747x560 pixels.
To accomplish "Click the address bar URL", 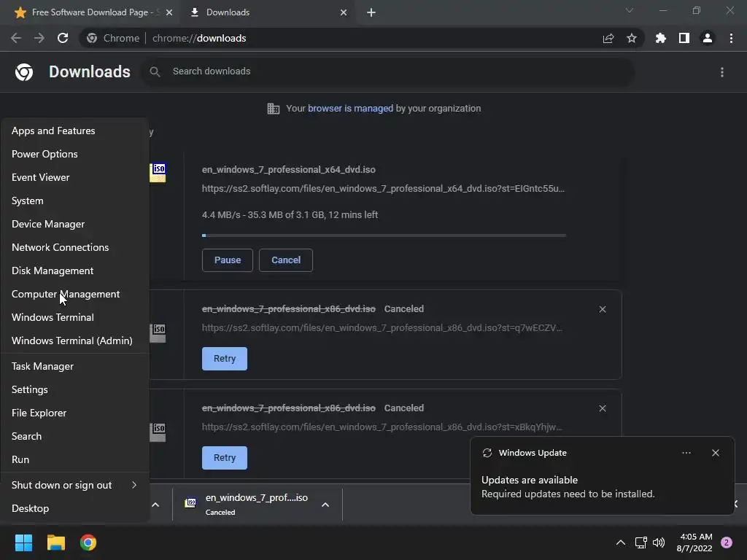I will [199, 38].
